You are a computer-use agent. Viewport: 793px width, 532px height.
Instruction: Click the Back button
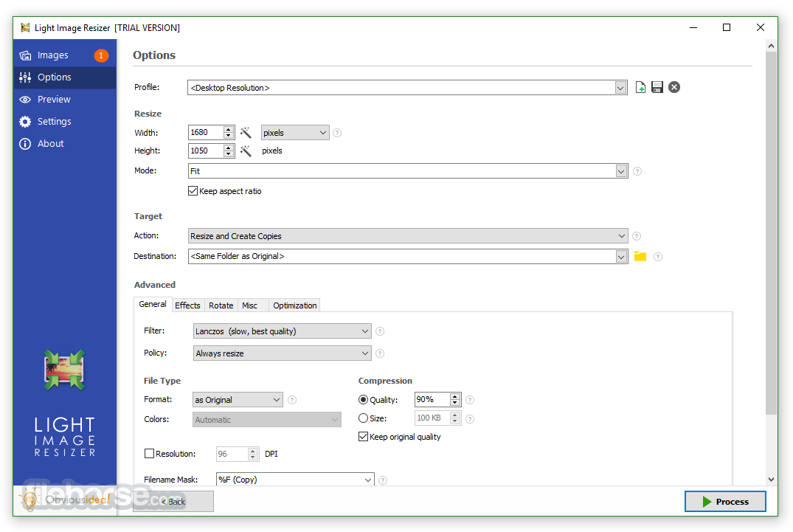point(173,502)
